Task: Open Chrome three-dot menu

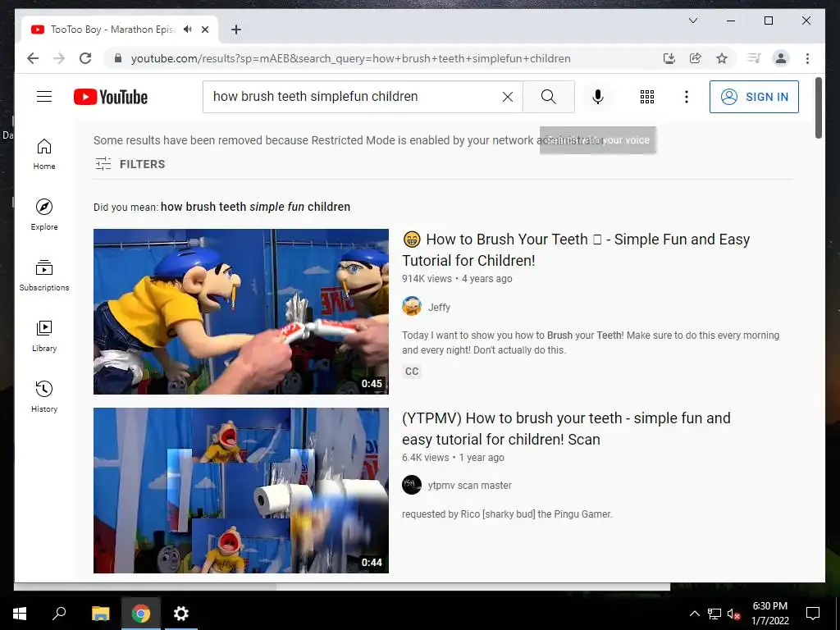Action: [807, 58]
